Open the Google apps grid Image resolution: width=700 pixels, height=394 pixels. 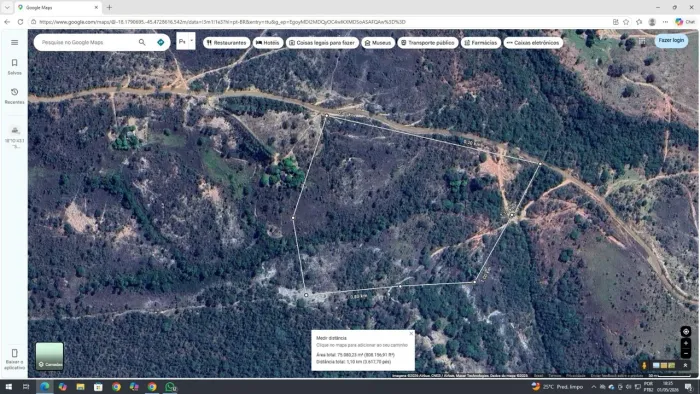click(x=642, y=41)
